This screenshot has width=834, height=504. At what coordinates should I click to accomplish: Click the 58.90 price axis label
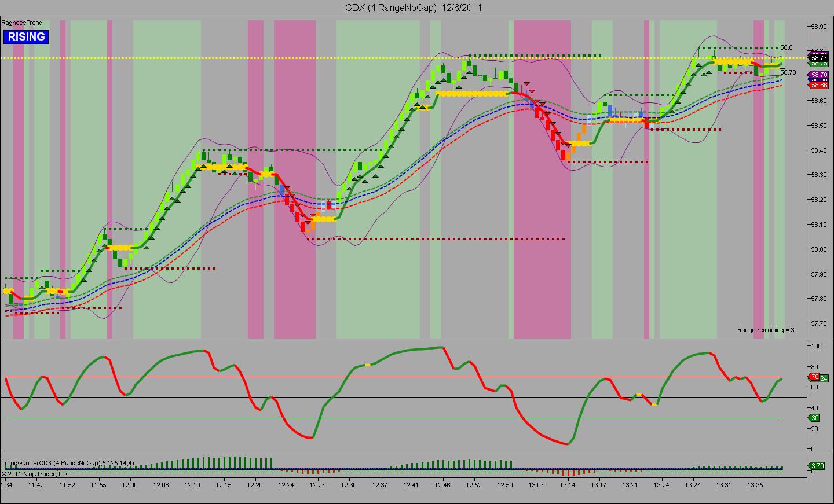coord(819,27)
